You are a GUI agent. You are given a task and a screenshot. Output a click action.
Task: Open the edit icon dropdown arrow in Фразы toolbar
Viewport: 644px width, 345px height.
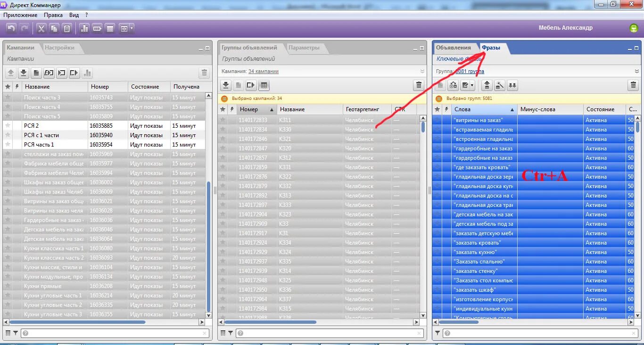coord(472,85)
